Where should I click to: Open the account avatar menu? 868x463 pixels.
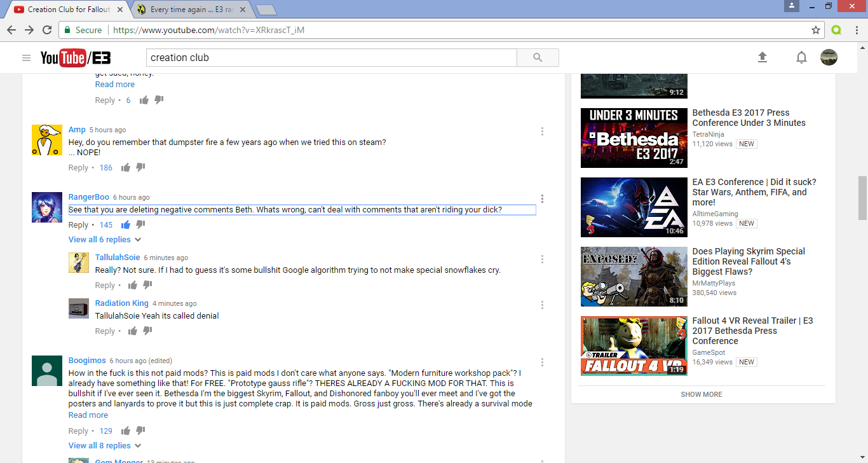tap(829, 57)
